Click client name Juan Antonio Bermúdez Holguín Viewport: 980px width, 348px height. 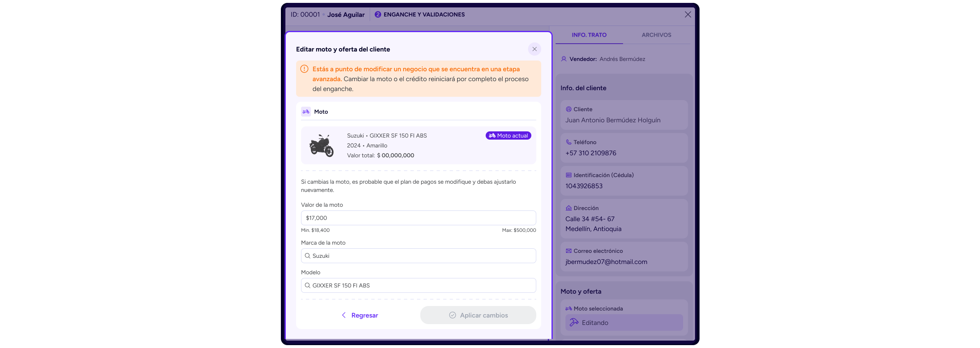tap(613, 120)
